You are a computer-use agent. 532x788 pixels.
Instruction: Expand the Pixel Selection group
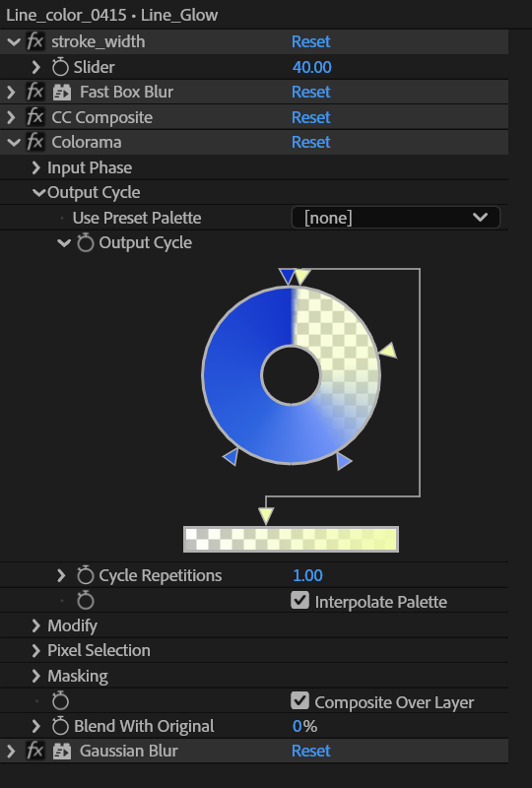click(x=35, y=651)
